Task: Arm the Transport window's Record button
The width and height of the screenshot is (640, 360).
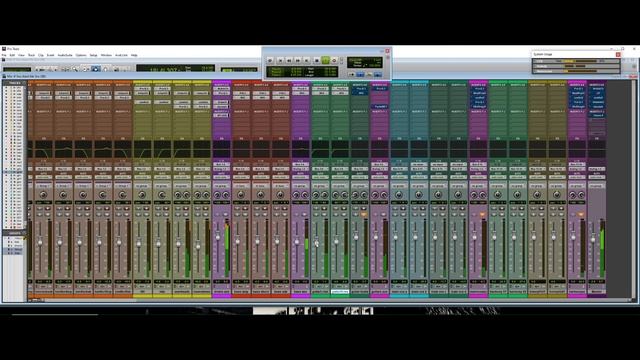Action: click(x=334, y=60)
